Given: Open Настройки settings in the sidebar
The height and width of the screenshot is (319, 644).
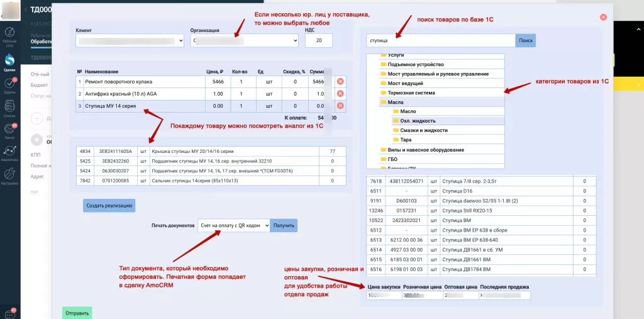Looking at the screenshot, I should pos(9,176).
